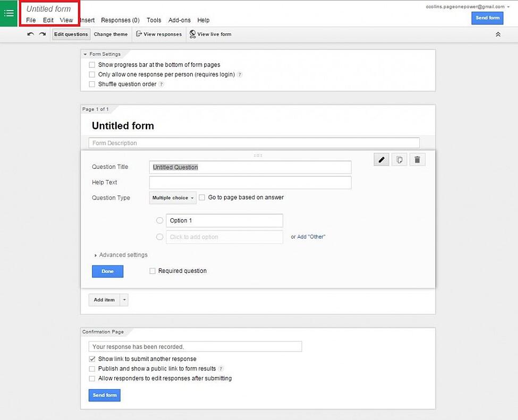Collapse the toolbar with the double chevron
Screen dimensions: 518x420
point(498,34)
